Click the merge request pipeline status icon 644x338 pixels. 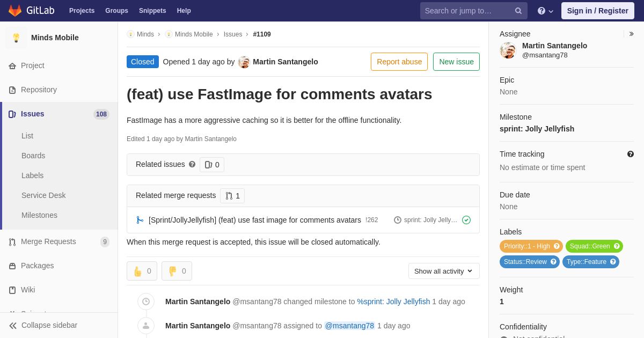(466, 220)
